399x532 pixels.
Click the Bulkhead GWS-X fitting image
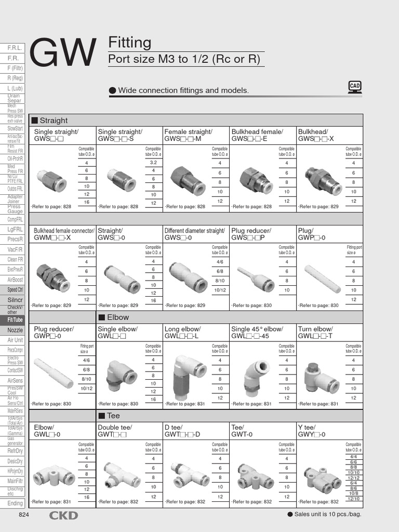pos(323,181)
